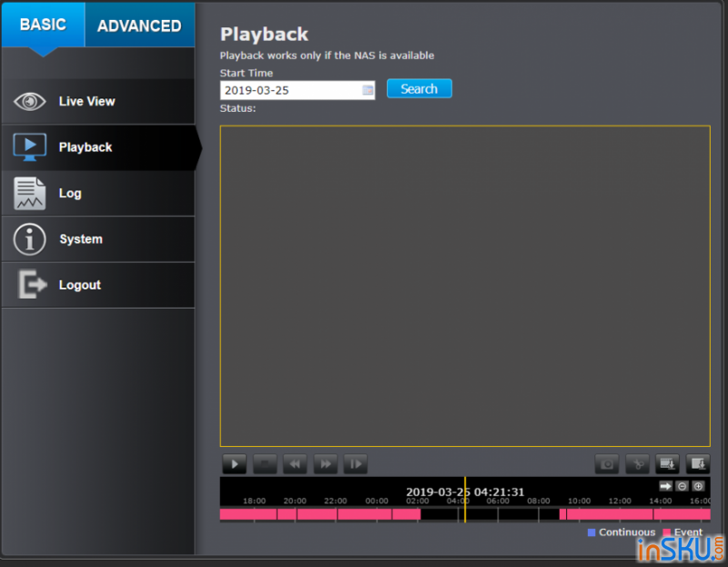
Task: Click the Search button
Action: coord(420,88)
